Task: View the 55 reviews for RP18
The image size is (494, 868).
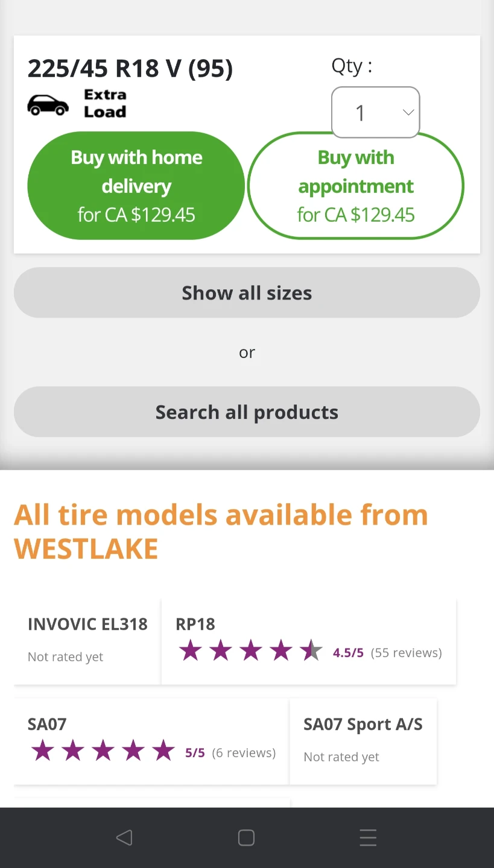Action: (x=406, y=653)
